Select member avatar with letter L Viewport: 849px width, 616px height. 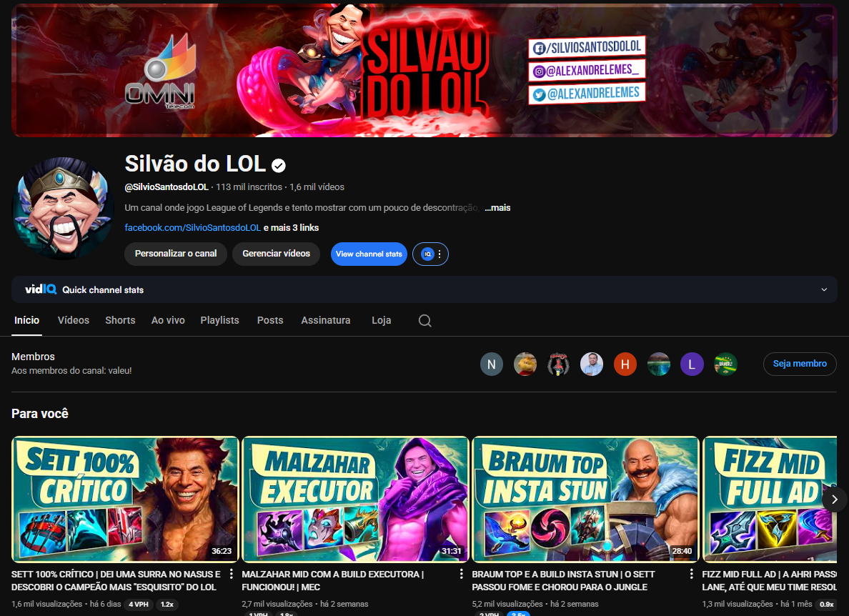(692, 364)
